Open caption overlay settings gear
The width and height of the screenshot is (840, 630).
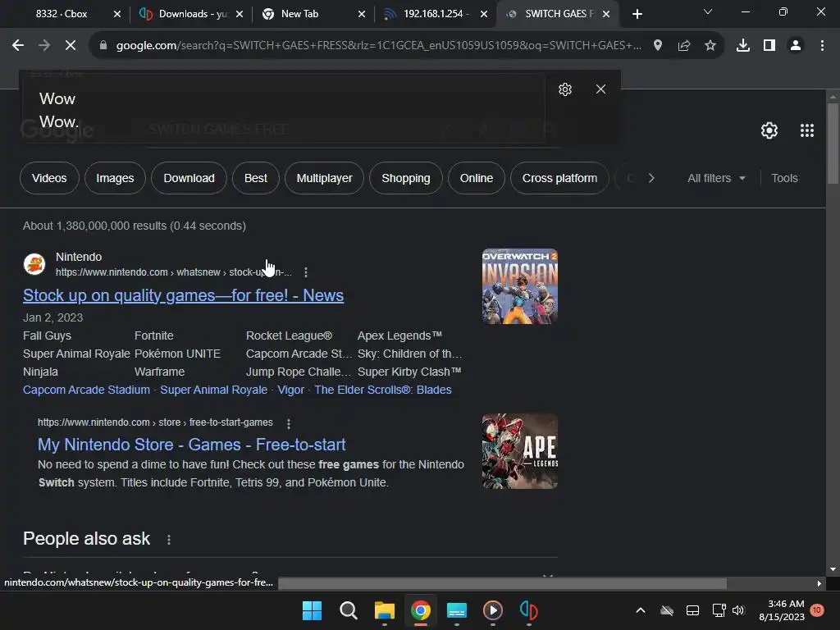tap(565, 89)
